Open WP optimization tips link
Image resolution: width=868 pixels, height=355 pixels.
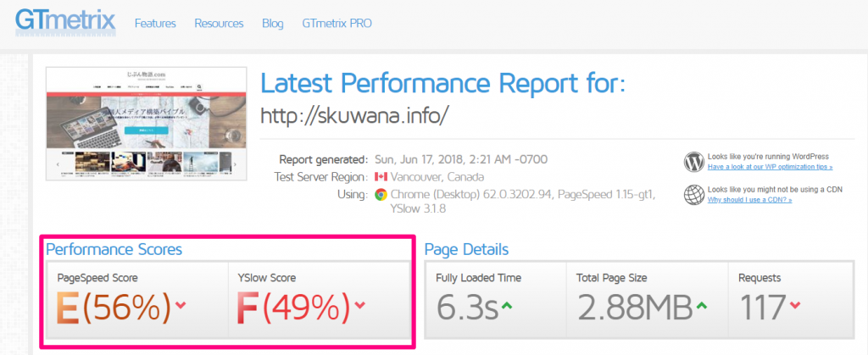[x=770, y=167]
